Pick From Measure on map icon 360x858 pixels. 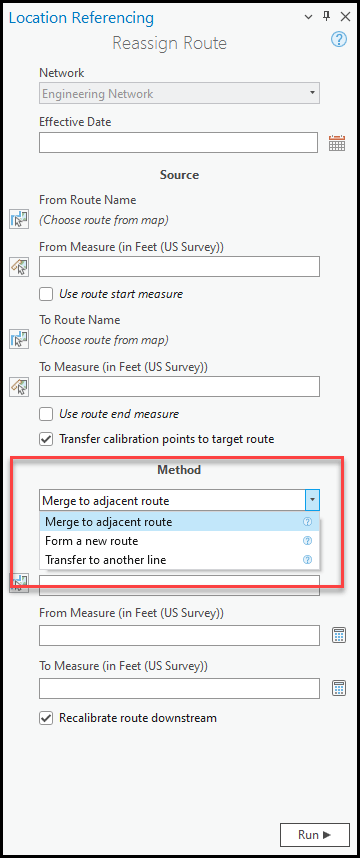(19, 267)
